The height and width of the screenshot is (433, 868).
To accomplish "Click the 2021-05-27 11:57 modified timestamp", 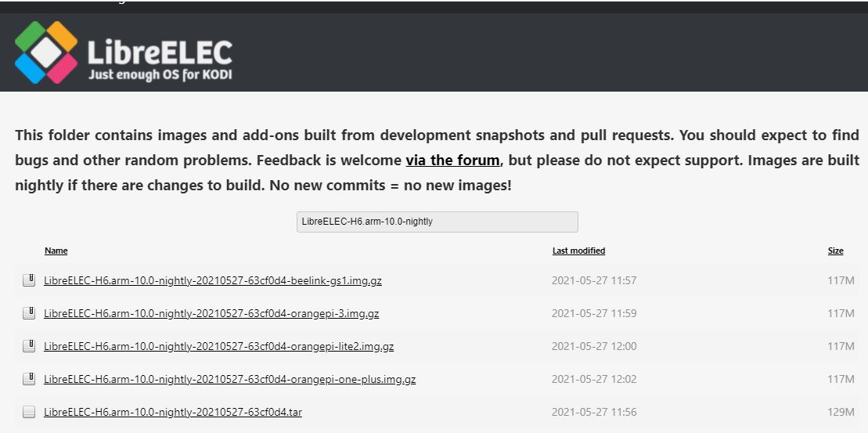I will pyautogui.click(x=594, y=280).
